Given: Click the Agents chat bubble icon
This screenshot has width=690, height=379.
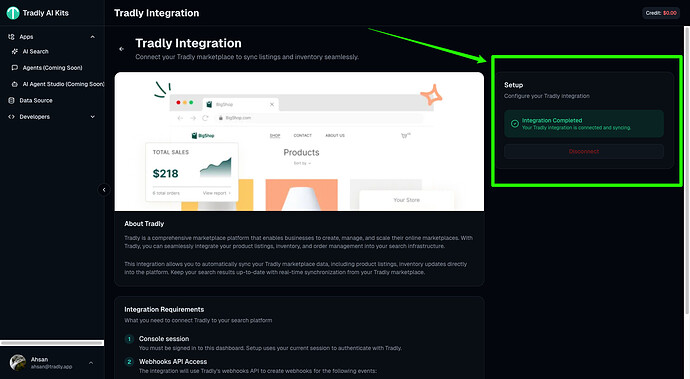Looking at the screenshot, I should click(x=15, y=68).
